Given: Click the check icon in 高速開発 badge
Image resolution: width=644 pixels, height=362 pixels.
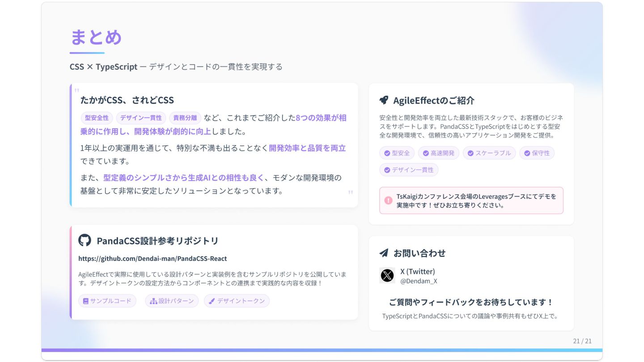Looking at the screenshot, I should (426, 153).
